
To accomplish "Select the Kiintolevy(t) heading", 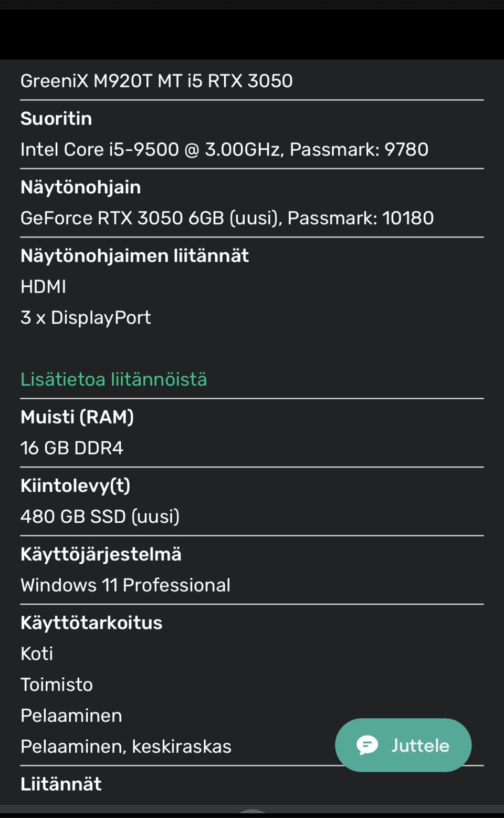I will (75, 485).
